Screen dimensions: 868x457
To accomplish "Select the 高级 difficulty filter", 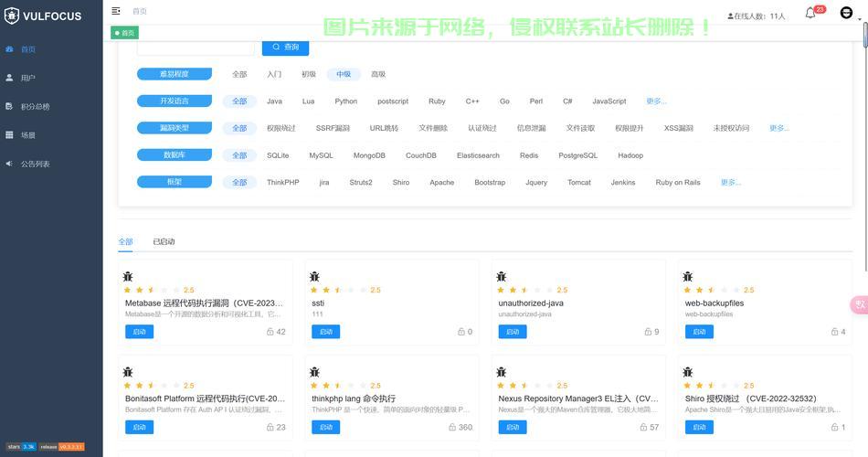I will click(x=378, y=74).
